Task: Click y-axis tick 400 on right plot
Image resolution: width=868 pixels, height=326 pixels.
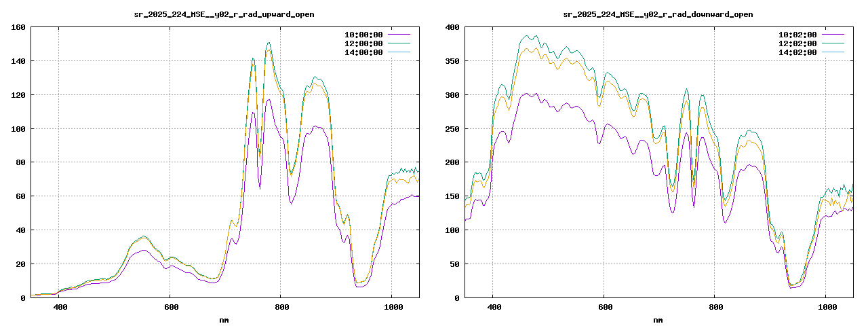Action: pos(452,27)
